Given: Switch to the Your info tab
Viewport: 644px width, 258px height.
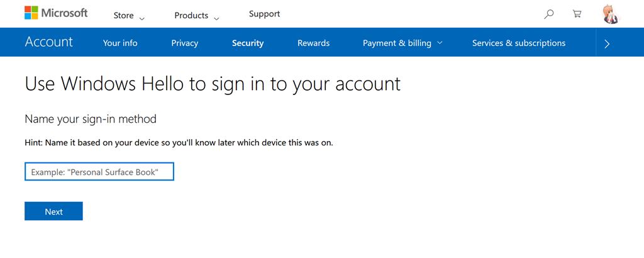Looking at the screenshot, I should pos(120,43).
